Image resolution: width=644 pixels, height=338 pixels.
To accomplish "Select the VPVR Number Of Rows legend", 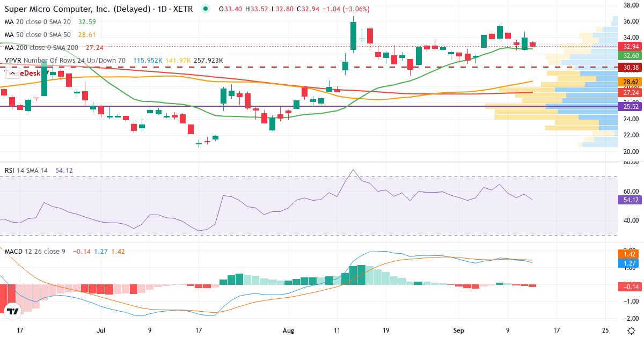I will [65, 60].
